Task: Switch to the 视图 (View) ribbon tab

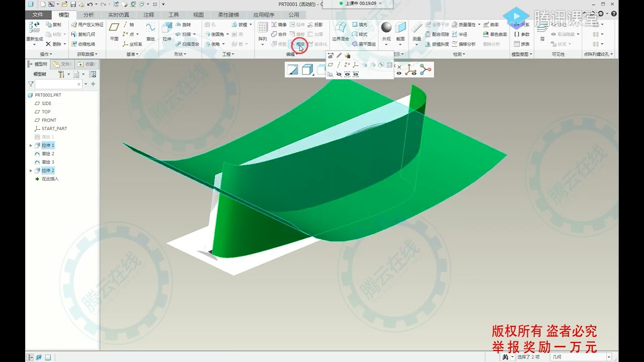Action: pos(199,15)
